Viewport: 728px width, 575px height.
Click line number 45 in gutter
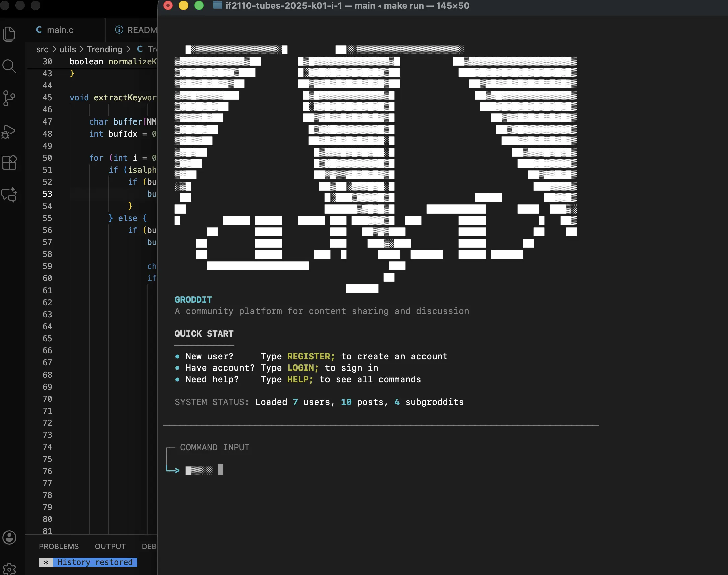click(47, 98)
